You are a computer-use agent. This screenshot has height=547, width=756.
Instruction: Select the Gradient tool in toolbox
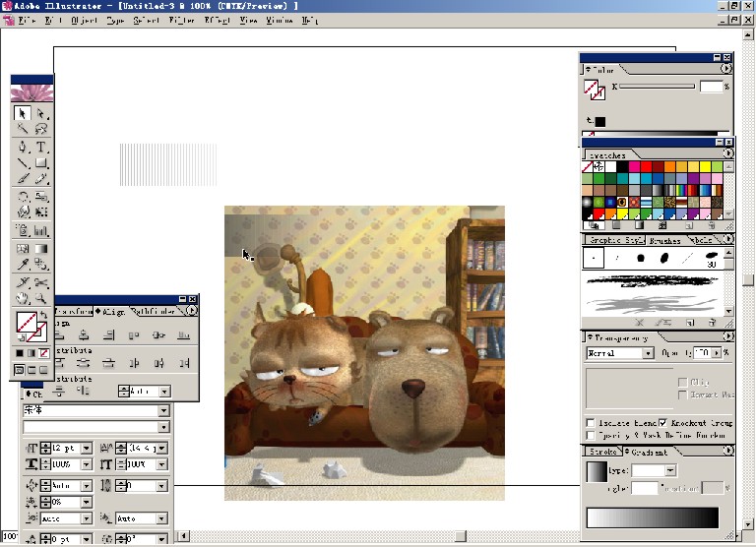click(41, 249)
